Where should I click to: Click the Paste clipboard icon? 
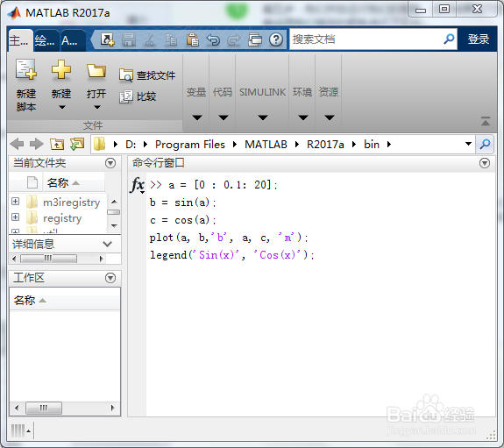point(192,39)
